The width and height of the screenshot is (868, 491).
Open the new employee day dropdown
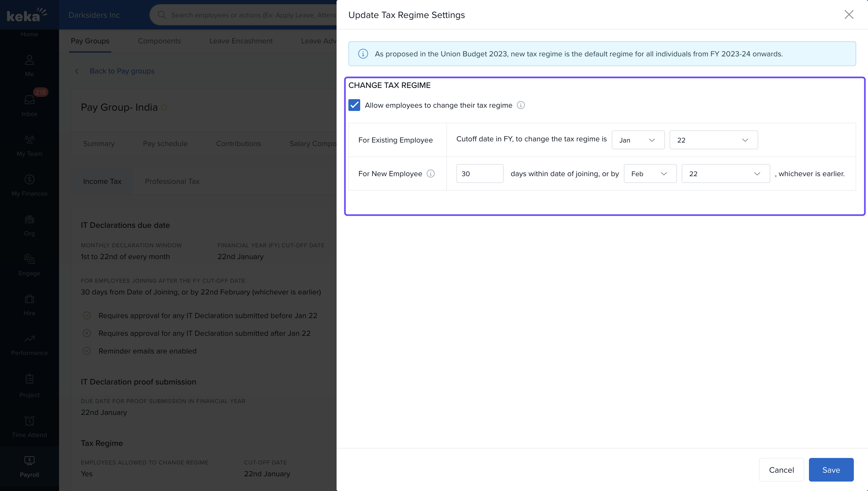pyautogui.click(x=725, y=174)
